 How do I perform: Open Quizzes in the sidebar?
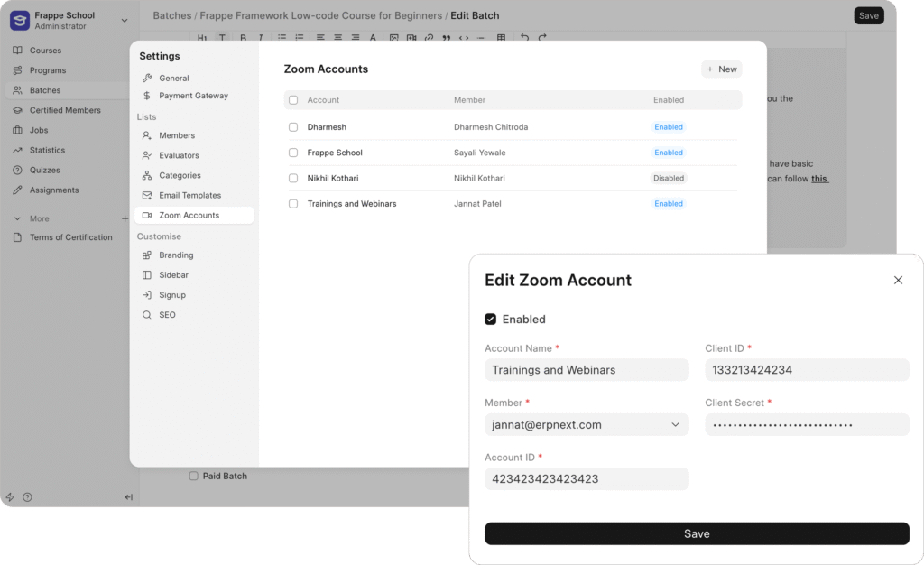point(45,171)
